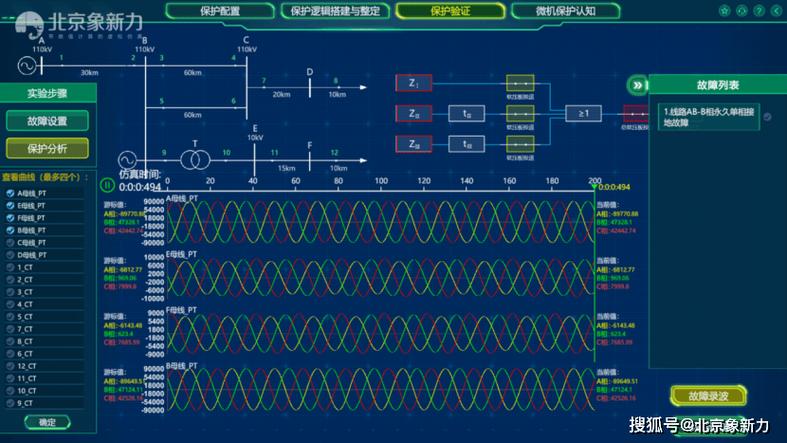Click the 100 mark on simulation timeline

tap(381, 181)
